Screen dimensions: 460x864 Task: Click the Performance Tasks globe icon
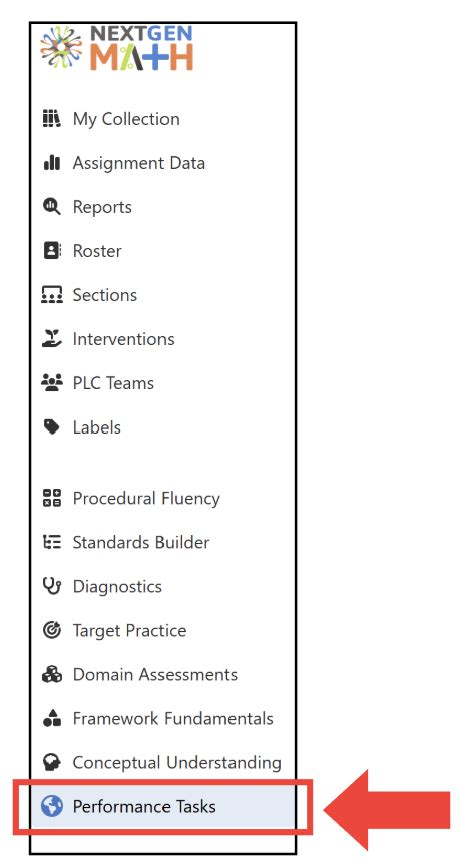(52, 807)
